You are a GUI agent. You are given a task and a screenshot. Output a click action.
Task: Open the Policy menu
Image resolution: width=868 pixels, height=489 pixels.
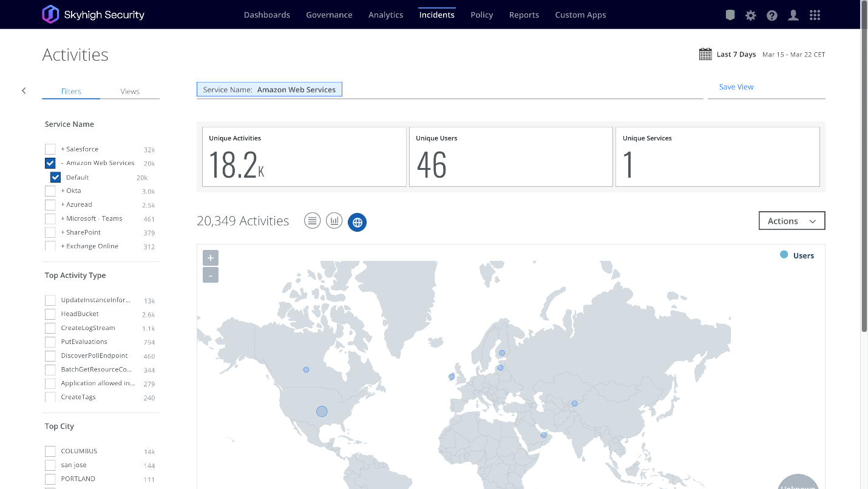pos(482,15)
